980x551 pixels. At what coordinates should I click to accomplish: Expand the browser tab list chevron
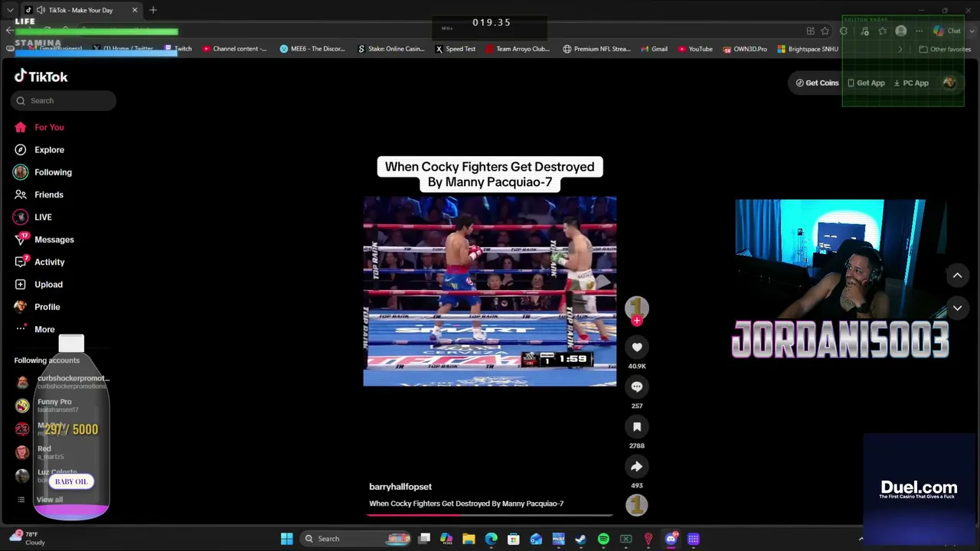tap(10, 10)
